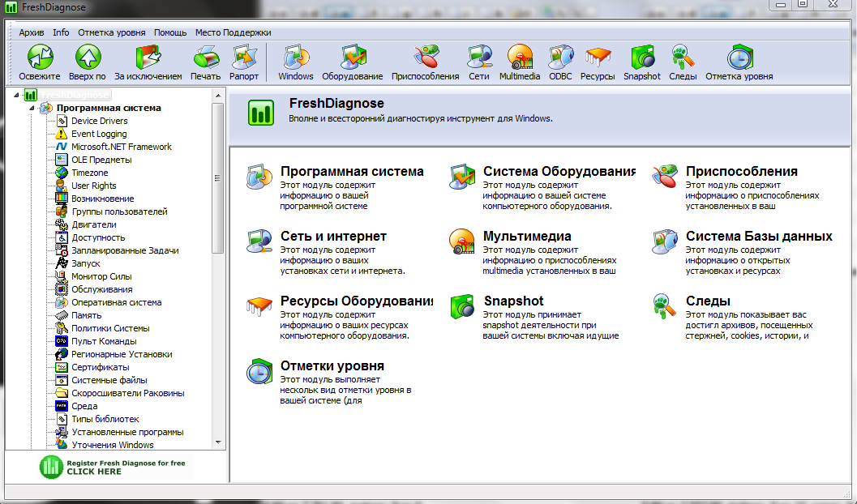Collapse the Программная система tree node

click(x=32, y=108)
